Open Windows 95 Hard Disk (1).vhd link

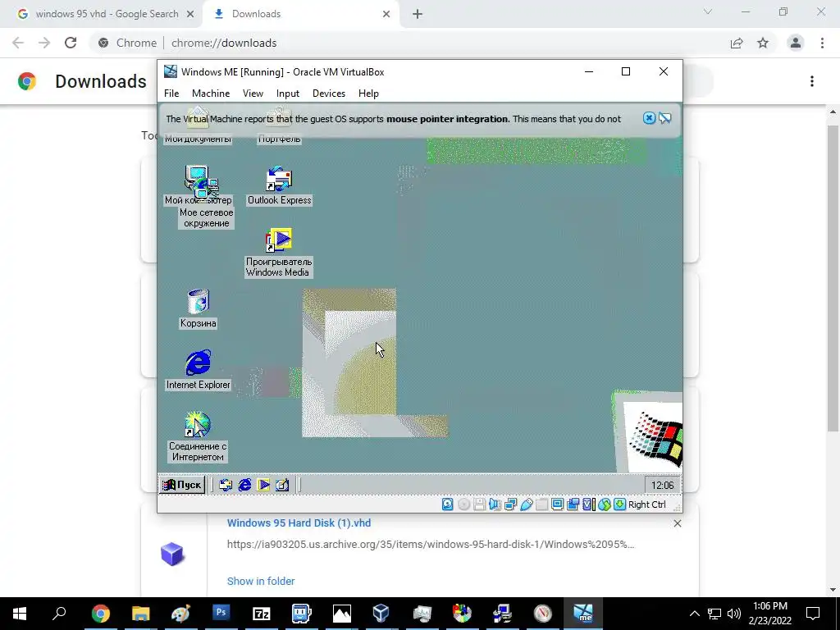point(299,523)
